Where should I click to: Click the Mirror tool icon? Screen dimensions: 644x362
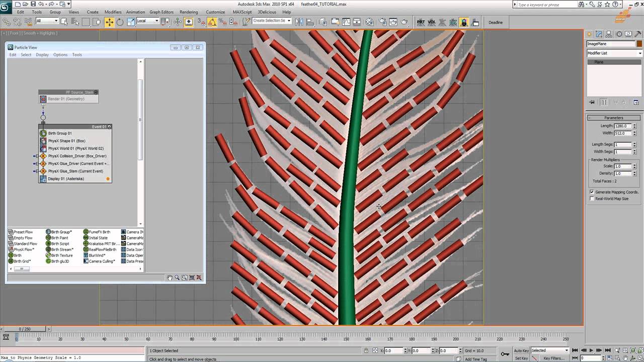tap(299, 22)
